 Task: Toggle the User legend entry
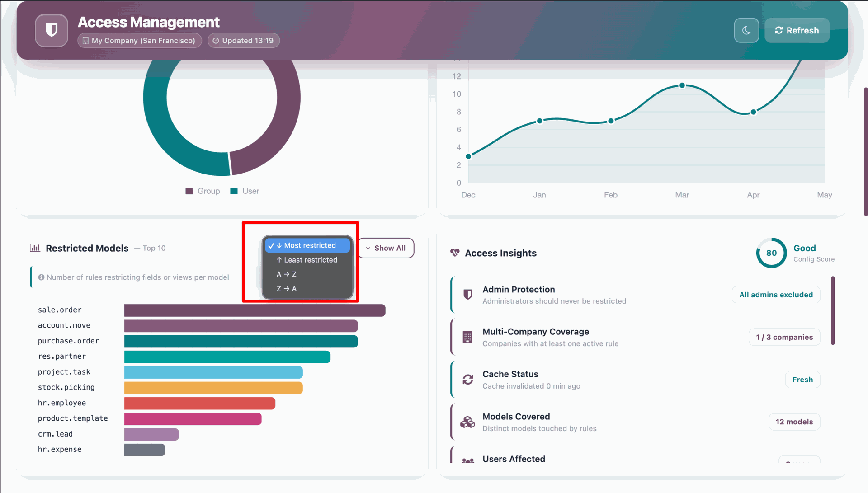click(x=245, y=191)
